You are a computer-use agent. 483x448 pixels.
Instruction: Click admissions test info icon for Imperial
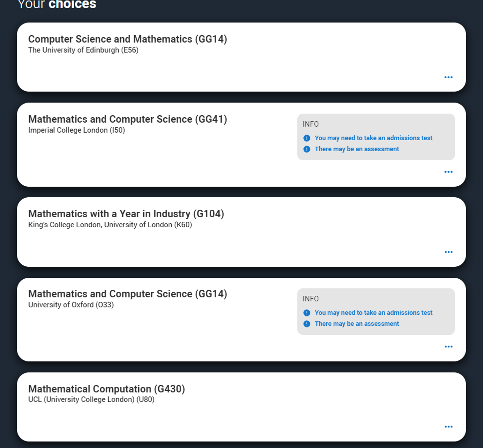tap(307, 138)
